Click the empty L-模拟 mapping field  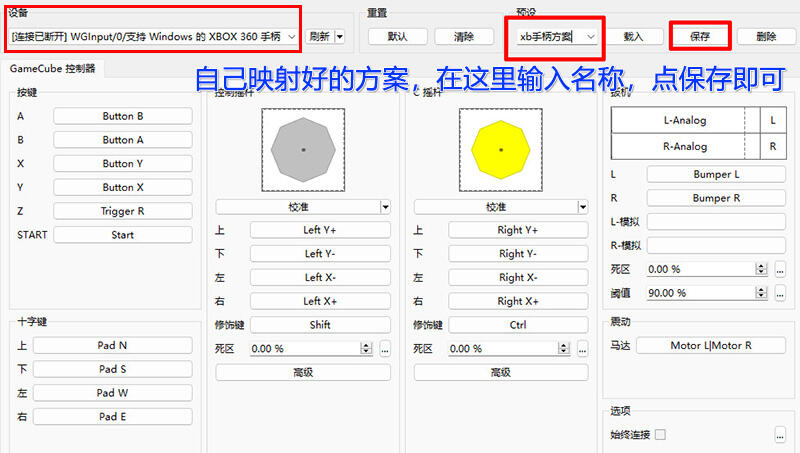click(x=716, y=221)
